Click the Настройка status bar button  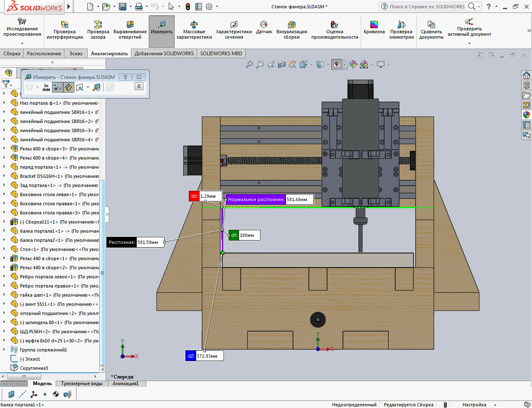coord(474,405)
